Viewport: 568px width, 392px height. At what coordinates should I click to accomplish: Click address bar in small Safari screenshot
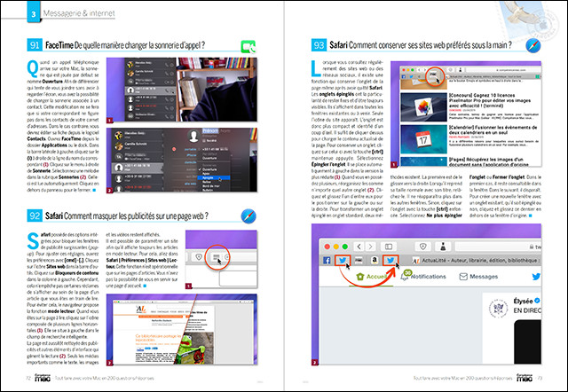(502, 69)
